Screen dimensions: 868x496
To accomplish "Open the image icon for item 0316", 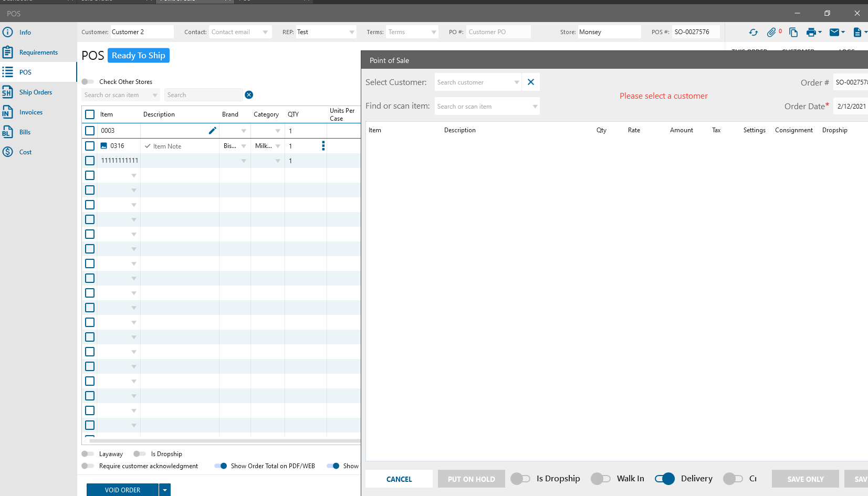I will 104,146.
